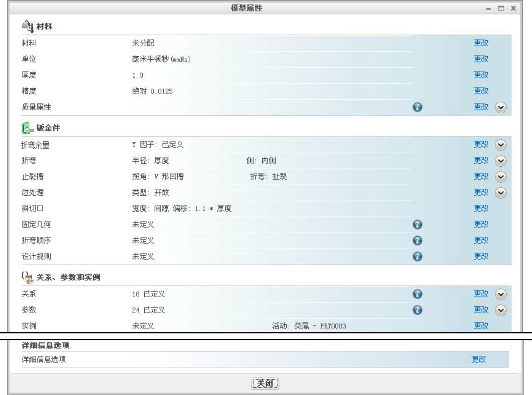
Task: Click 更改 link for 厚度 row
Action: 481,75
